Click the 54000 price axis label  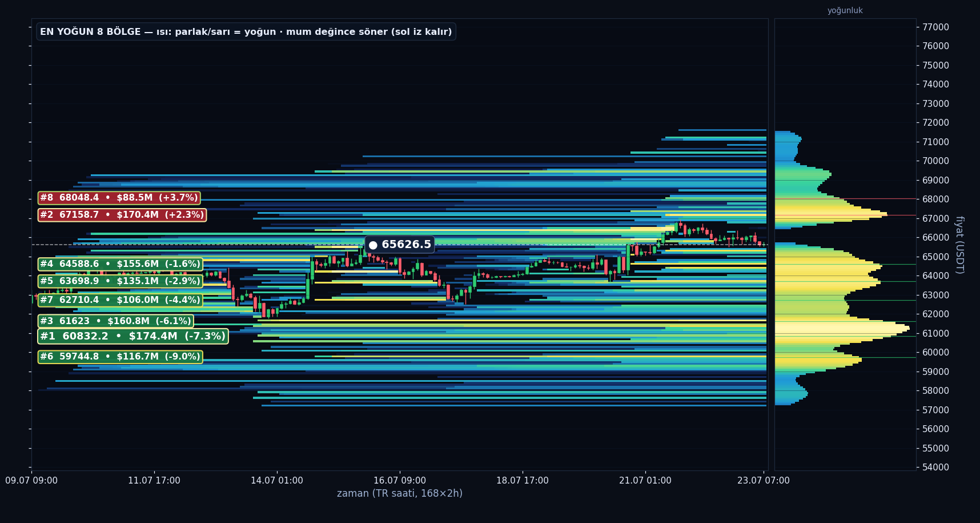pyautogui.click(x=935, y=467)
